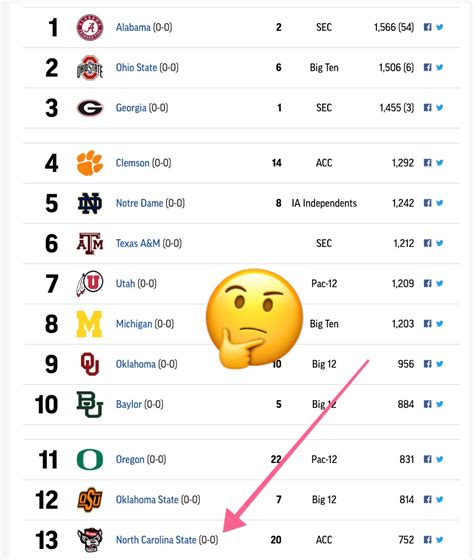Click the Oregon O logo
This screenshot has height=560, width=474.
point(90,459)
